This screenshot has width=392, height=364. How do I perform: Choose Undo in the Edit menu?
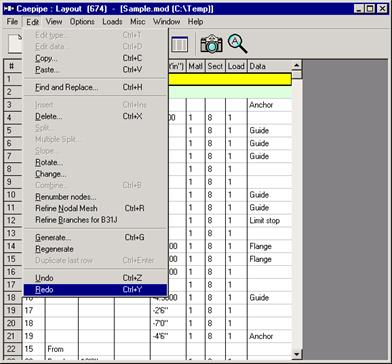(95, 278)
